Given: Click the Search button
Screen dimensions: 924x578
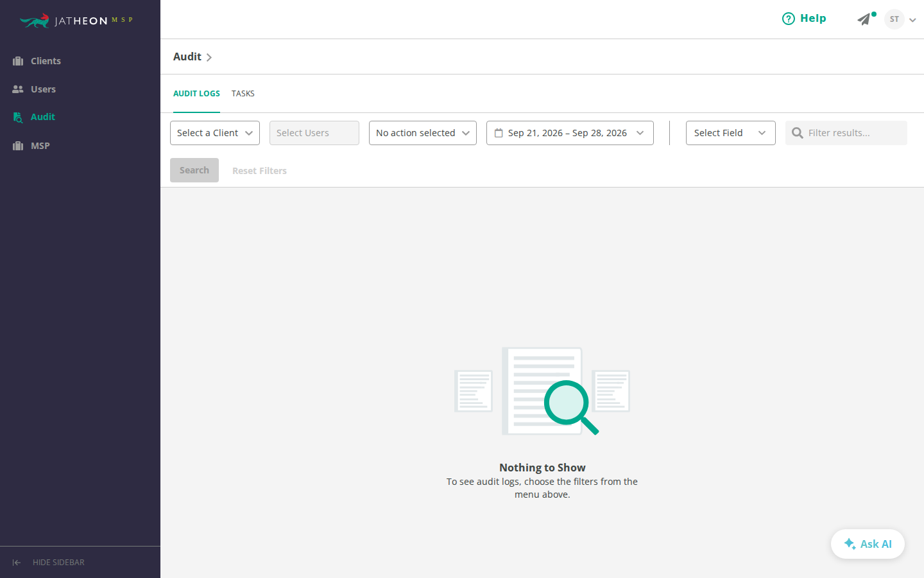Looking at the screenshot, I should click(194, 170).
